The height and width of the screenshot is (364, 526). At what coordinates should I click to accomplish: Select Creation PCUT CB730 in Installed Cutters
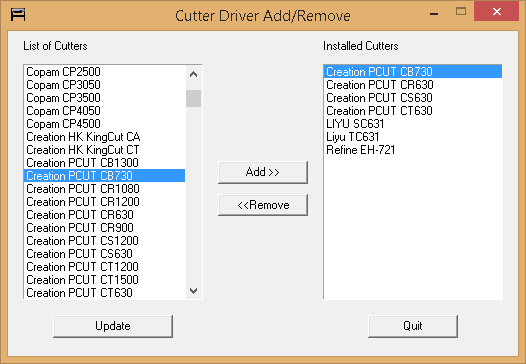point(413,72)
